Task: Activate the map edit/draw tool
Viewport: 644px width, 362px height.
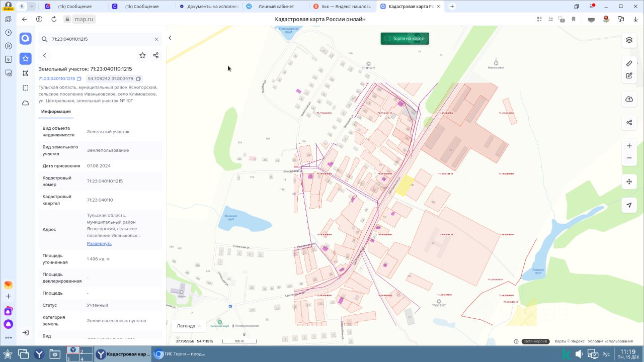Action: [x=629, y=76]
